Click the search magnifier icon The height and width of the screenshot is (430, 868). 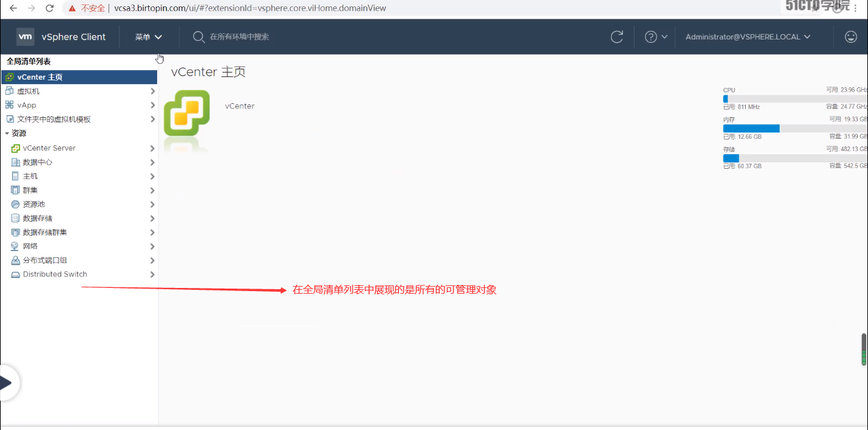point(199,37)
